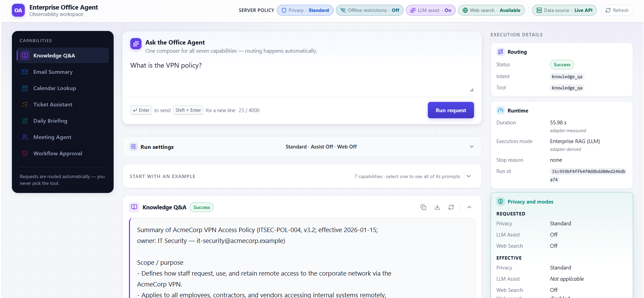Image resolution: width=644 pixels, height=298 pixels.
Task: Click the Routing panel icon
Action: [x=500, y=52]
